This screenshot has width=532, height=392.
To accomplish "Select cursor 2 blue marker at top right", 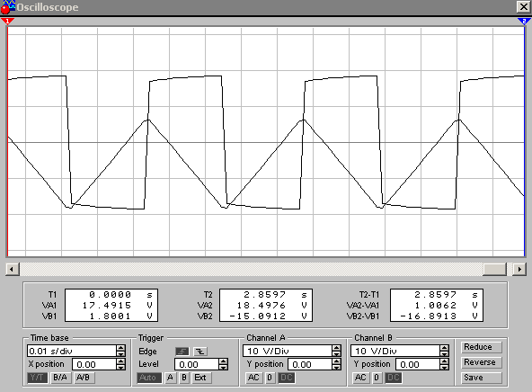I will click(x=524, y=22).
